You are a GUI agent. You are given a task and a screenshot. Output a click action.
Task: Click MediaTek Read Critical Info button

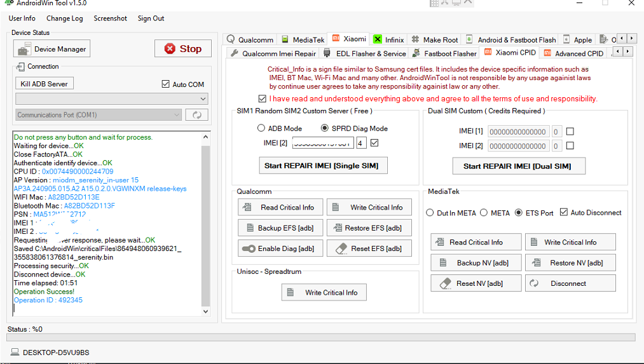476,242
